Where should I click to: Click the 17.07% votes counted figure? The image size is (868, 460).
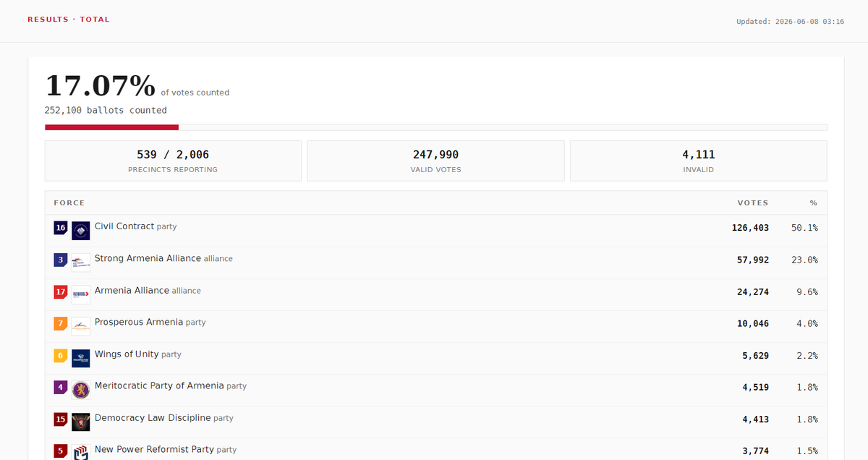point(101,85)
